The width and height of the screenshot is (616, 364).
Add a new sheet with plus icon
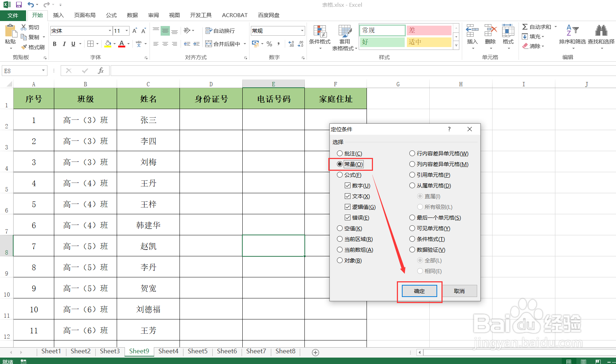[315, 352]
